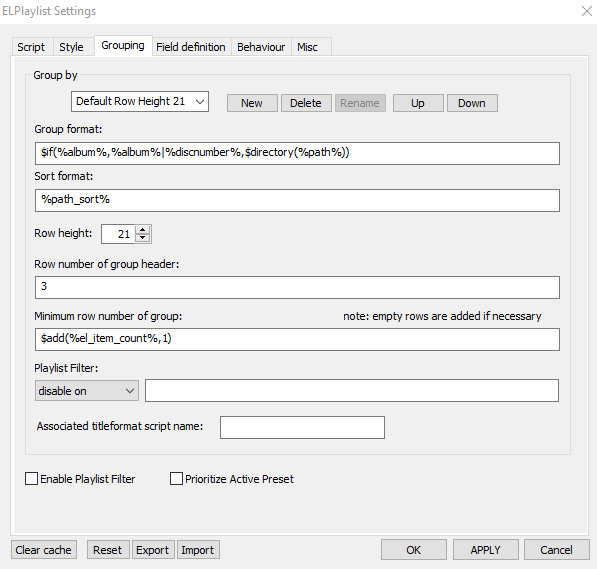
Task: Select the Behaviour tab
Action: 261,47
